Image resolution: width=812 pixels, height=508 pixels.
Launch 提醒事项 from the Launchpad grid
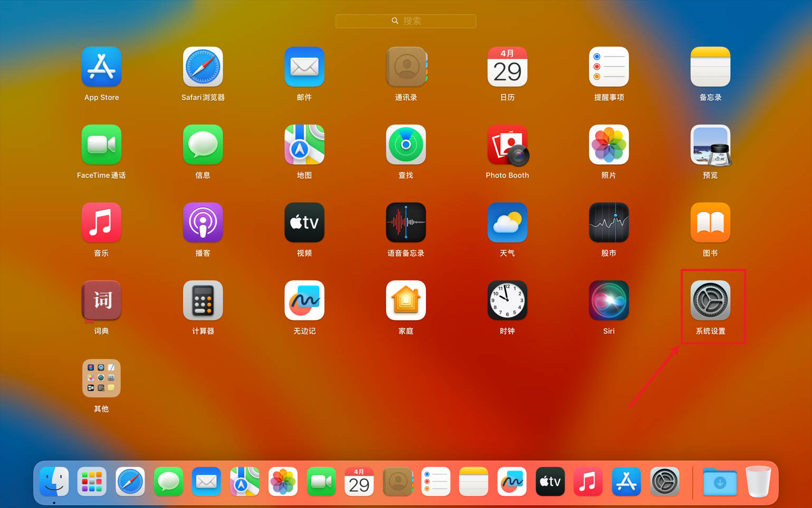pos(609,67)
